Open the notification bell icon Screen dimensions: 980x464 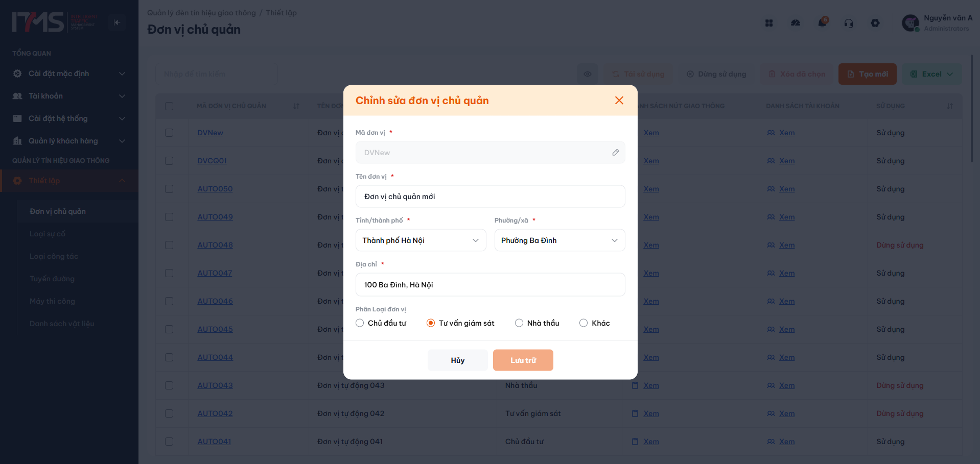[822, 23]
